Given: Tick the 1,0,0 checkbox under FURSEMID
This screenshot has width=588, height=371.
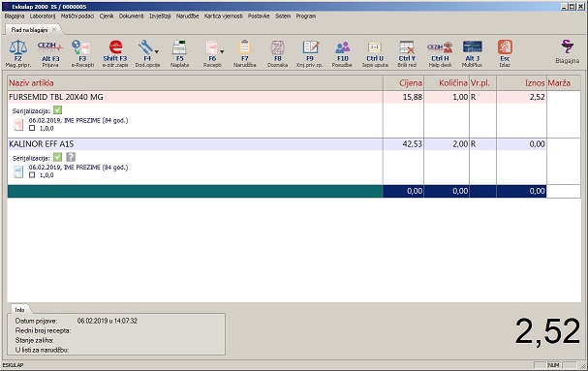Looking at the screenshot, I should (x=32, y=128).
